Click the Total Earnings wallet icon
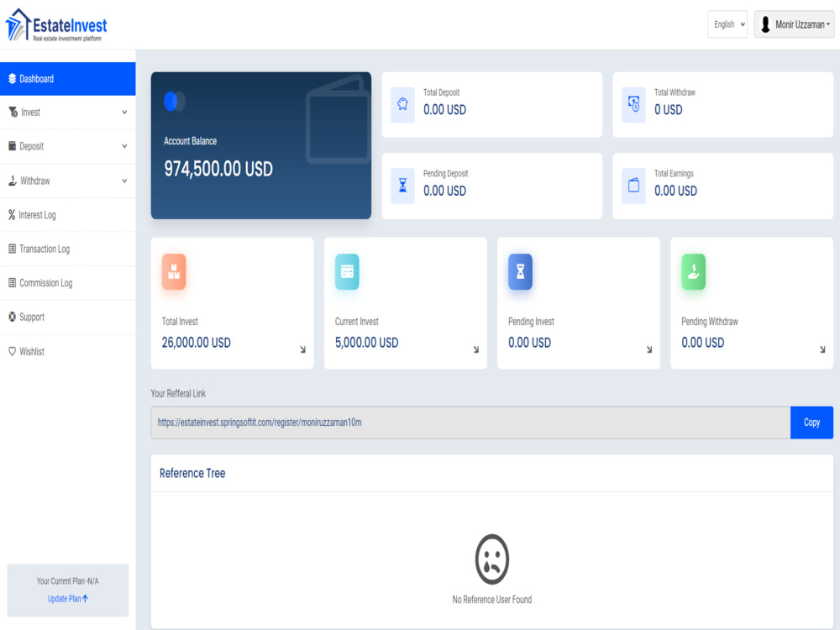Viewport: 840px width, 630px height. 633,186
